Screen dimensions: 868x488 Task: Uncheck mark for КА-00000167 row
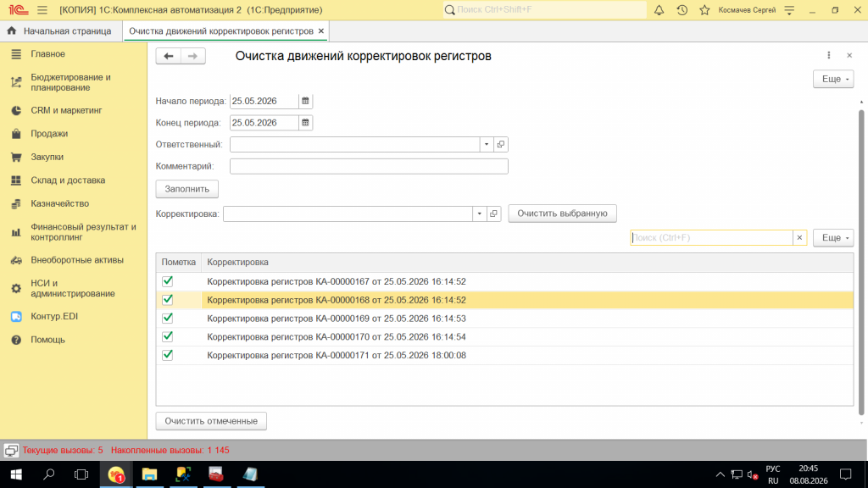[x=167, y=281]
